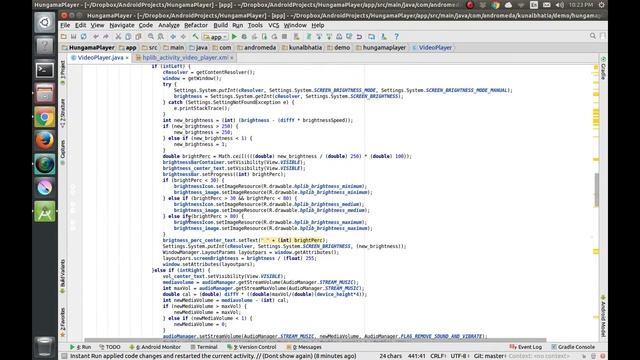Click the Help question mark icon
Screen dimensions: 640x360
point(396,37)
